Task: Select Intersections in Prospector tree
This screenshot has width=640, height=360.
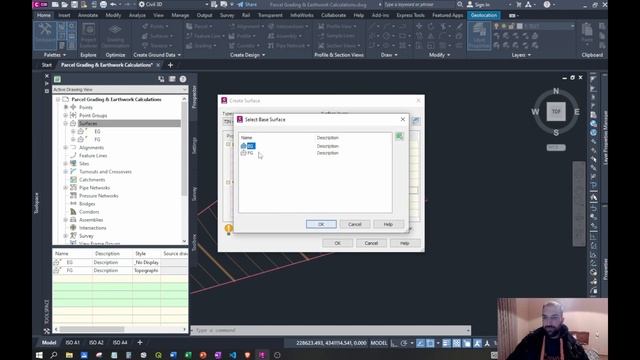Action: [93, 228]
